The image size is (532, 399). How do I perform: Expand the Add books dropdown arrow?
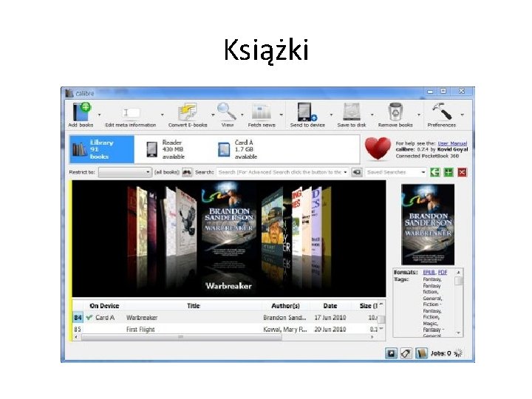(x=100, y=115)
